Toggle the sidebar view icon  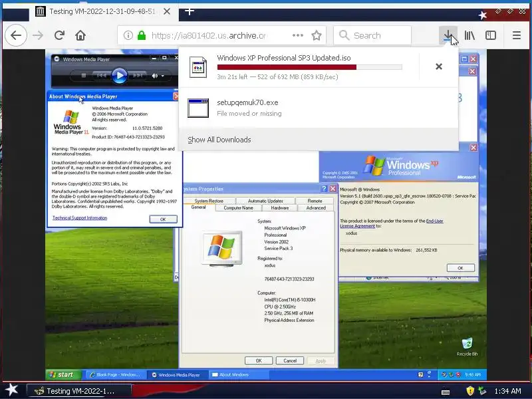coord(491,35)
